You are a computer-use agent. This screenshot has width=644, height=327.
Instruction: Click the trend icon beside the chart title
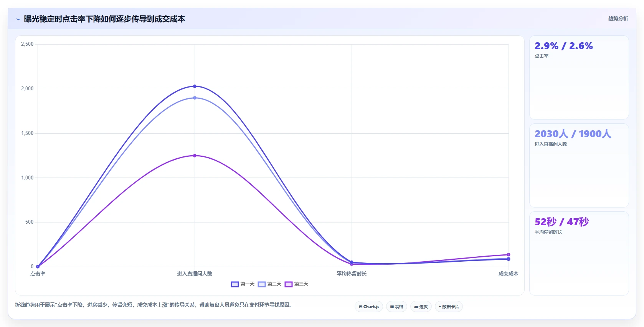point(18,19)
